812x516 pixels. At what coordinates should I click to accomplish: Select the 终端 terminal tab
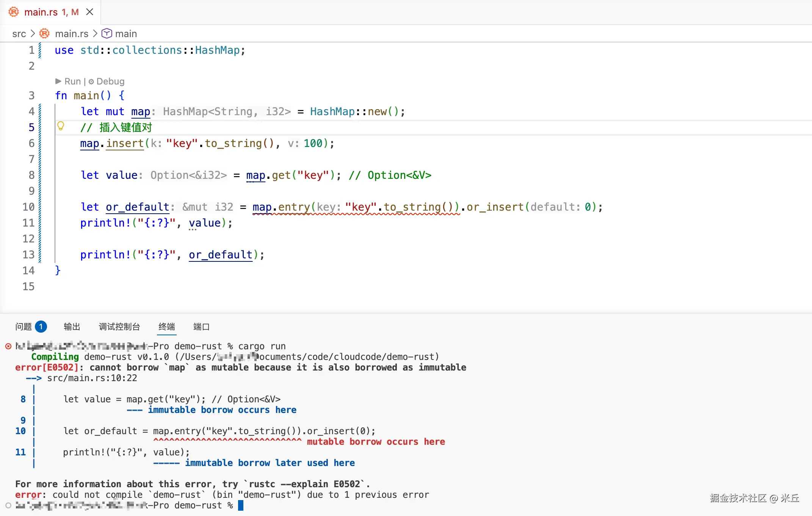(167, 327)
